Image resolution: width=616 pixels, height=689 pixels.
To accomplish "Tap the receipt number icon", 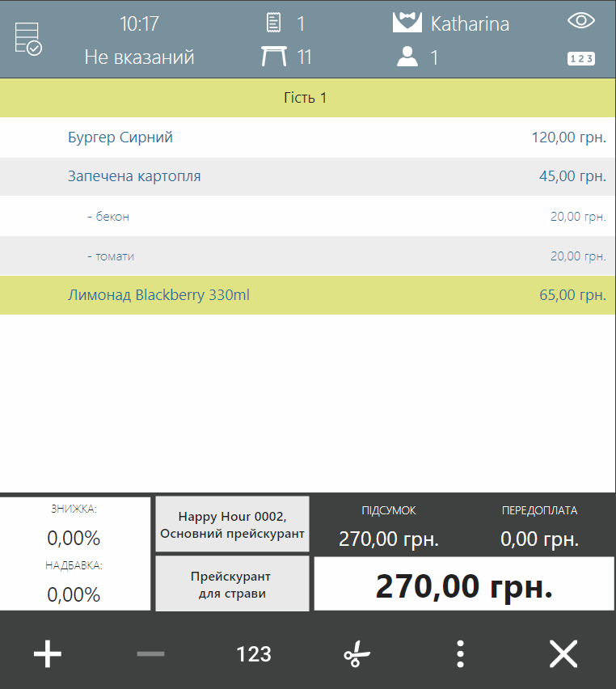I will point(274,23).
